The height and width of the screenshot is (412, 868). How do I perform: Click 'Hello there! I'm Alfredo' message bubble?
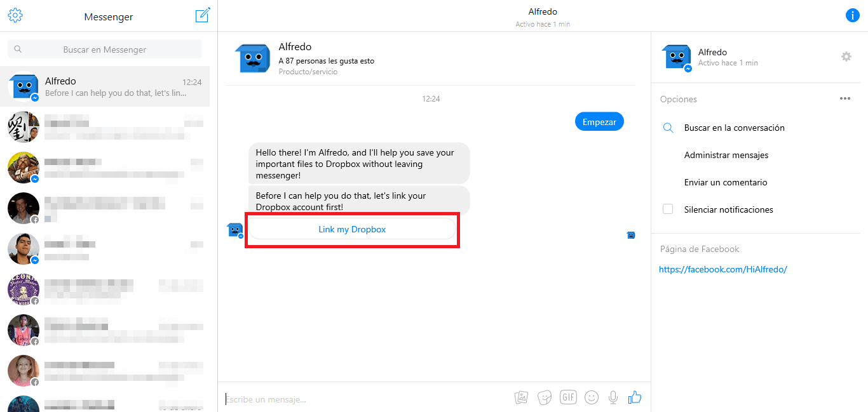(x=359, y=163)
